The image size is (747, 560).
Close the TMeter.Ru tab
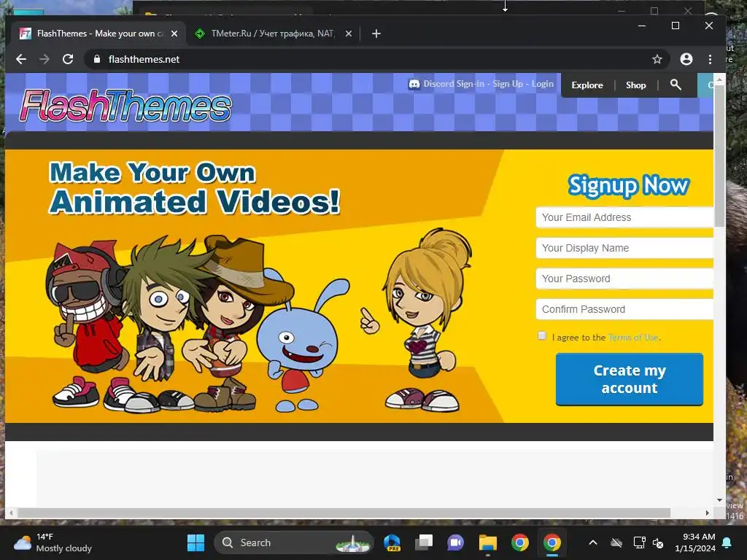(x=349, y=34)
